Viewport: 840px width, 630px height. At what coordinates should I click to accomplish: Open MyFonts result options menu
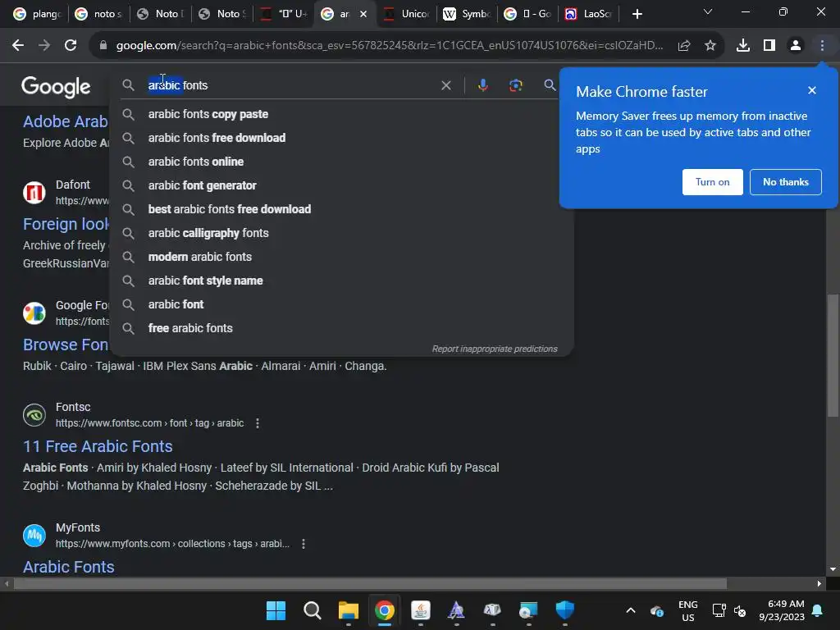coord(304,544)
